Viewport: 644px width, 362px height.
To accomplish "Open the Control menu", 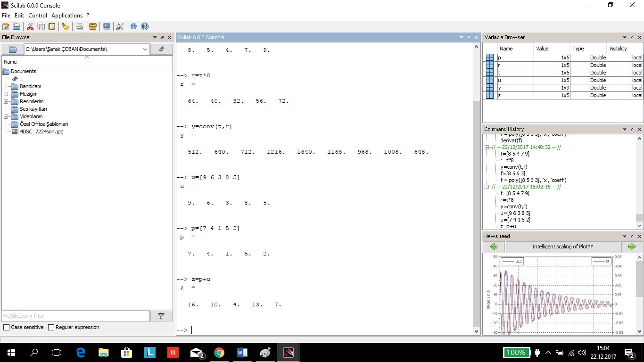I will (38, 16).
